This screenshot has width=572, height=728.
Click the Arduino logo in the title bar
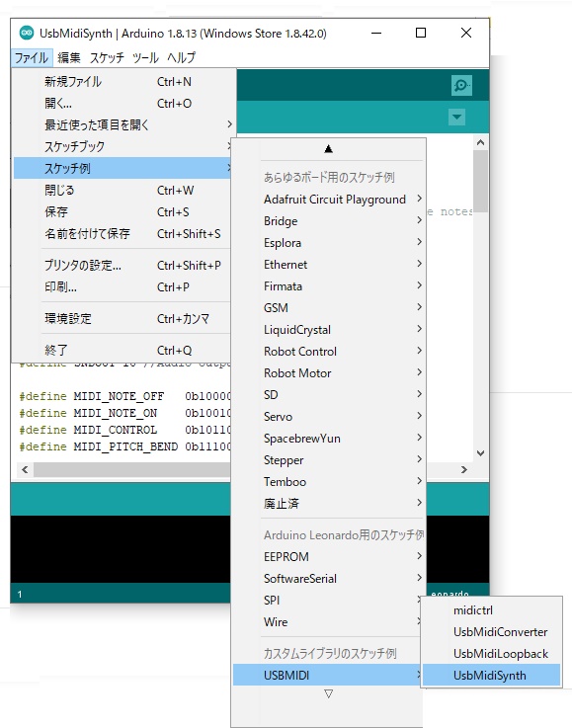pos(27,33)
